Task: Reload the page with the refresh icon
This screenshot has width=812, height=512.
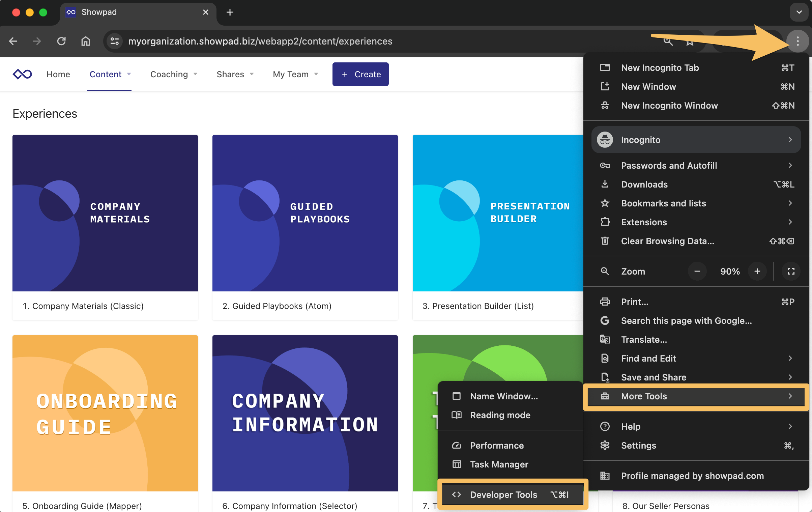Action: coord(61,41)
